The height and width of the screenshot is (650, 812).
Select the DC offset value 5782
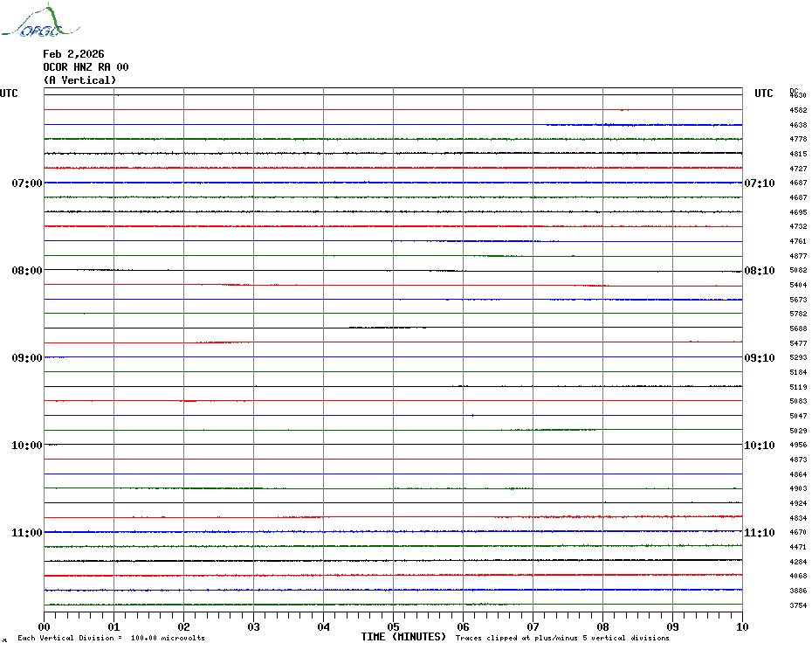pos(798,314)
